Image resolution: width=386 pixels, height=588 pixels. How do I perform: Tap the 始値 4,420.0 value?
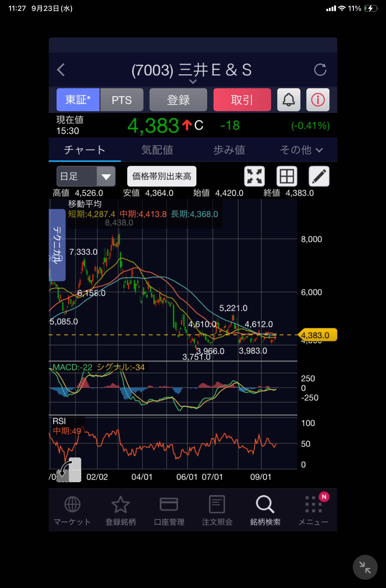218,193
